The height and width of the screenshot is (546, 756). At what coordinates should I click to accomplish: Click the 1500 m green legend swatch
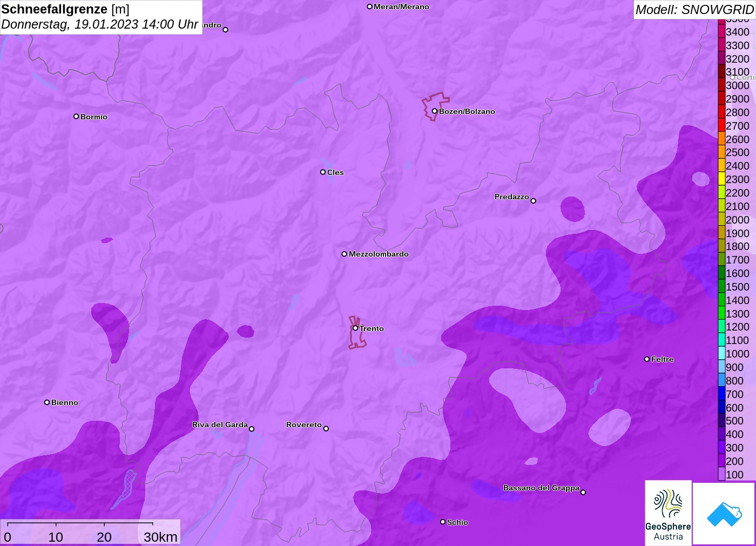721,286
